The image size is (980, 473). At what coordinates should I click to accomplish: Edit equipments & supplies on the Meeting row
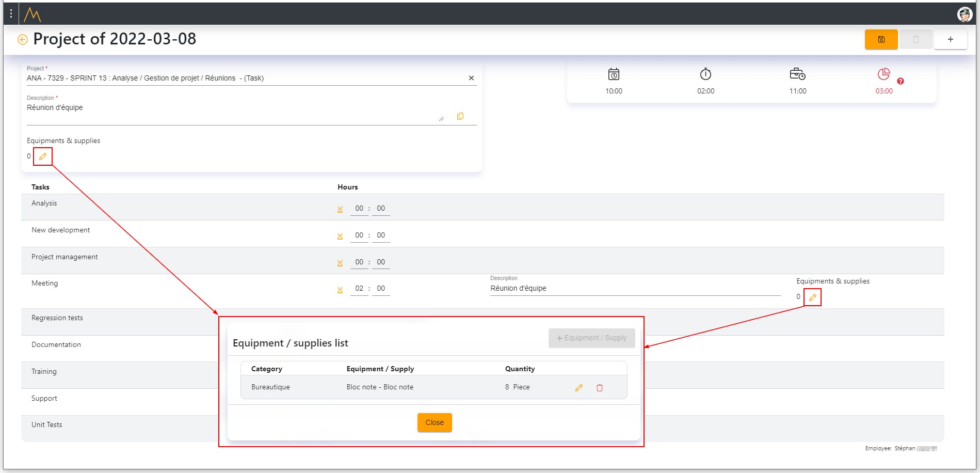[x=813, y=297]
